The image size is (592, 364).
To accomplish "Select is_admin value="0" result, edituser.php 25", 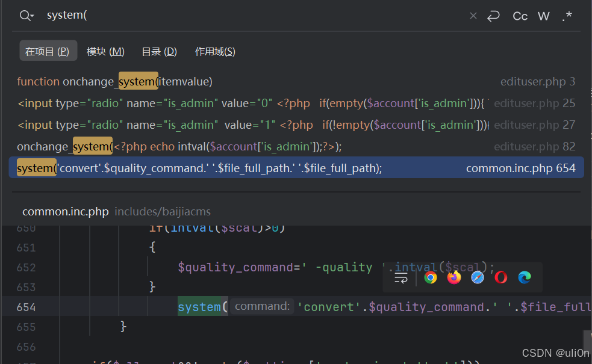I will pos(296,103).
